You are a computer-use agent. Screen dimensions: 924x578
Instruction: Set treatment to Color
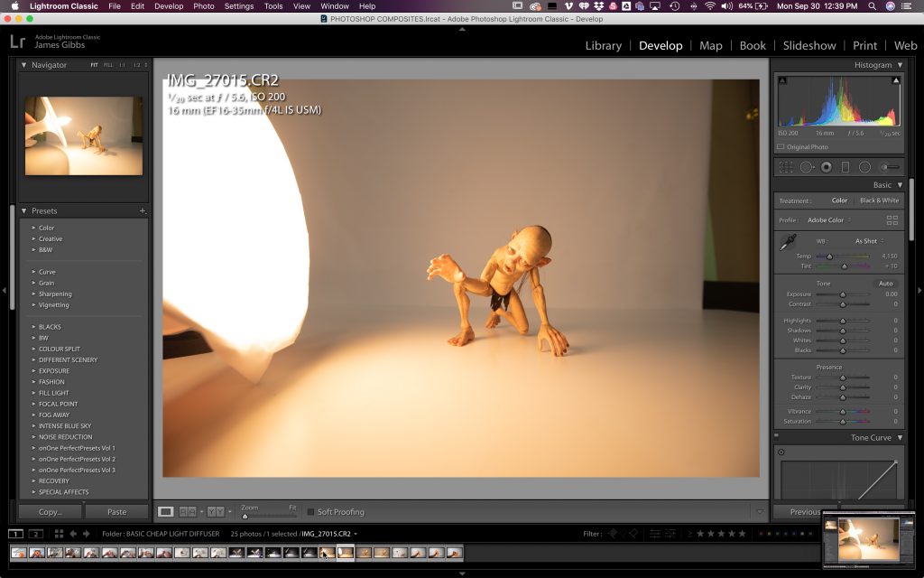(x=840, y=200)
